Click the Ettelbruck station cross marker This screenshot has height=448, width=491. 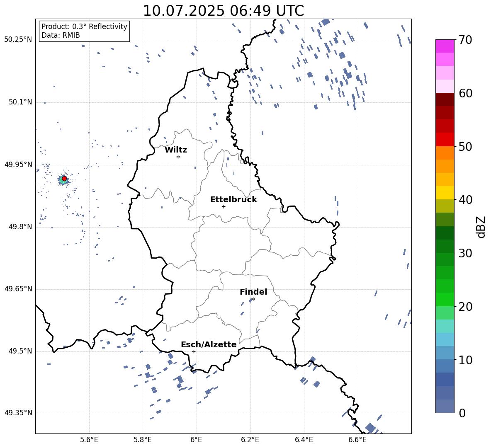[224, 206]
